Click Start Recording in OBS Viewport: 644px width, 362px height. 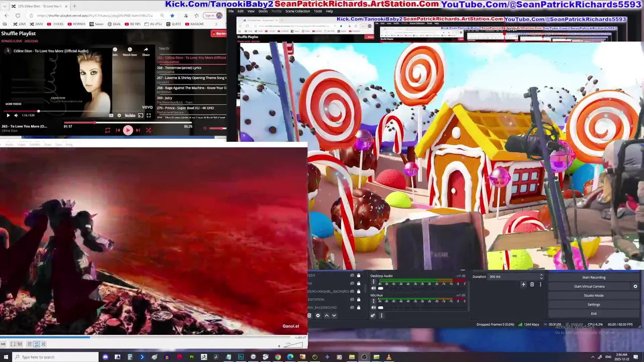[x=594, y=278]
